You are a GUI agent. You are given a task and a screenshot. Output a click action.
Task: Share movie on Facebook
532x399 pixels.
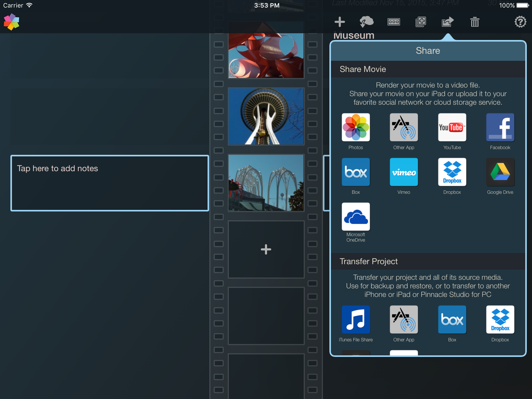pyautogui.click(x=500, y=127)
